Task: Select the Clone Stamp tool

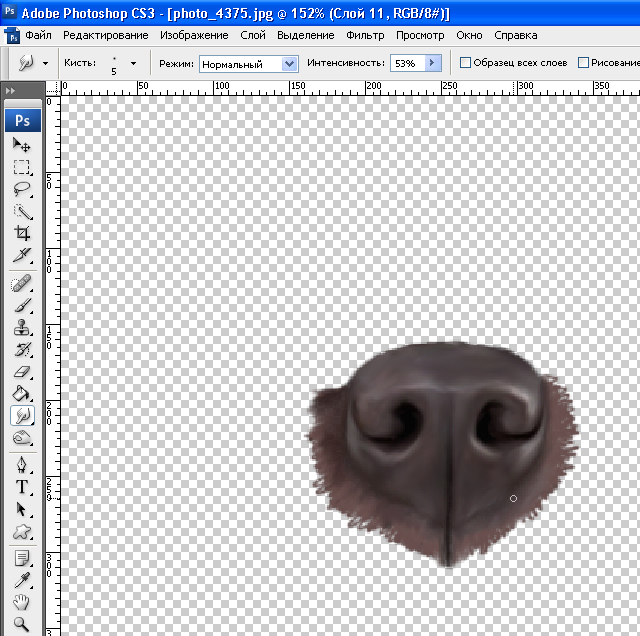Action: [x=21, y=327]
